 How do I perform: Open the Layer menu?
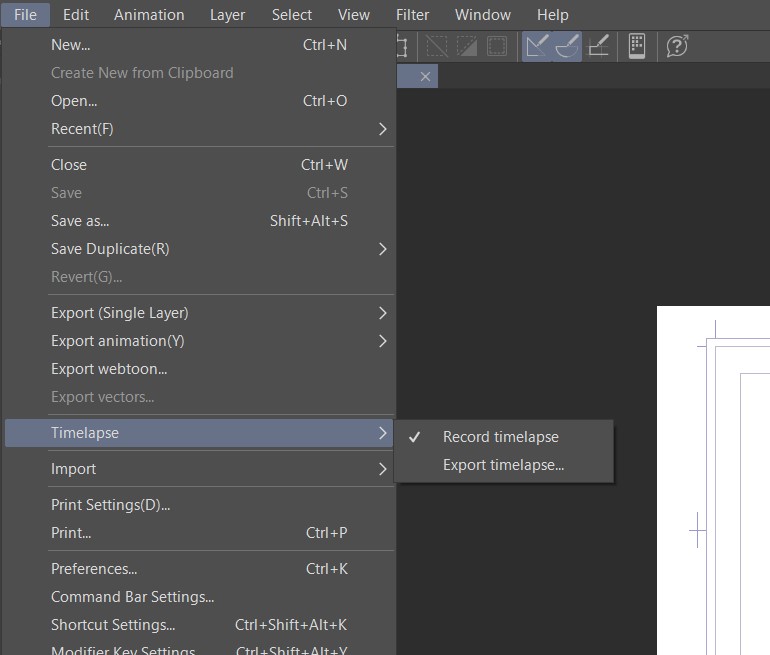pyautogui.click(x=227, y=15)
